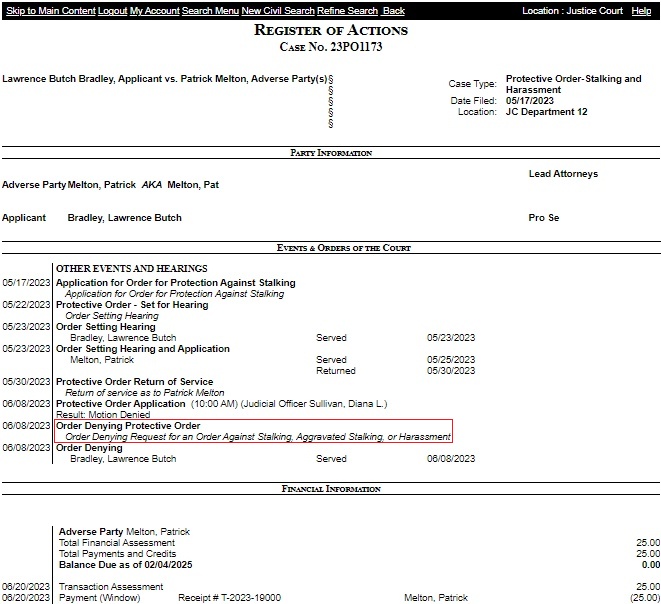Click the Date Filed value 05/17/2023
661x604 pixels.
(529, 101)
